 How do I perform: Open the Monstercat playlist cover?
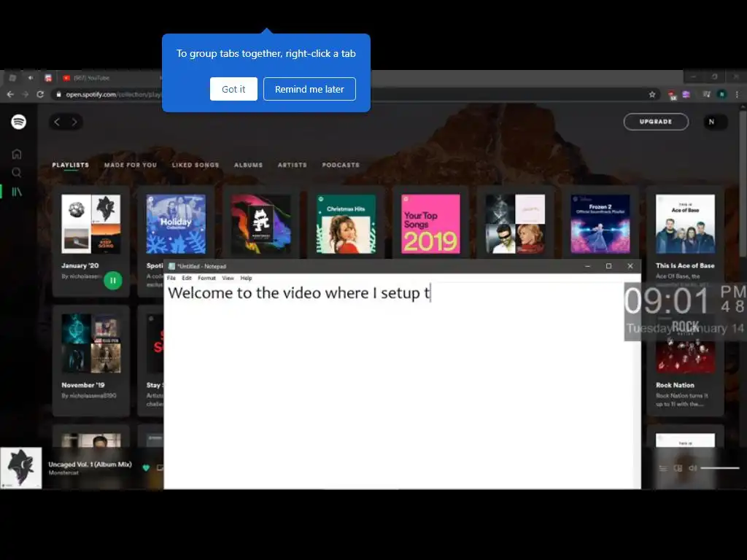click(261, 224)
